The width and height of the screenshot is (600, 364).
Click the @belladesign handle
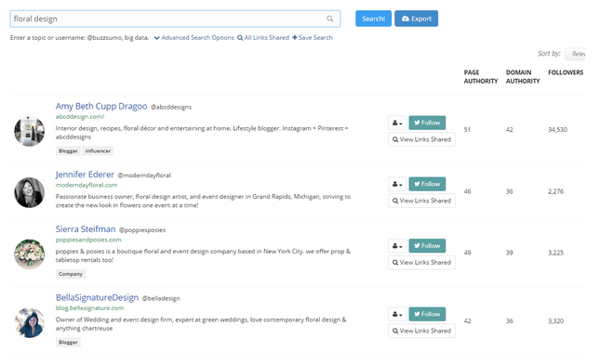tap(161, 299)
